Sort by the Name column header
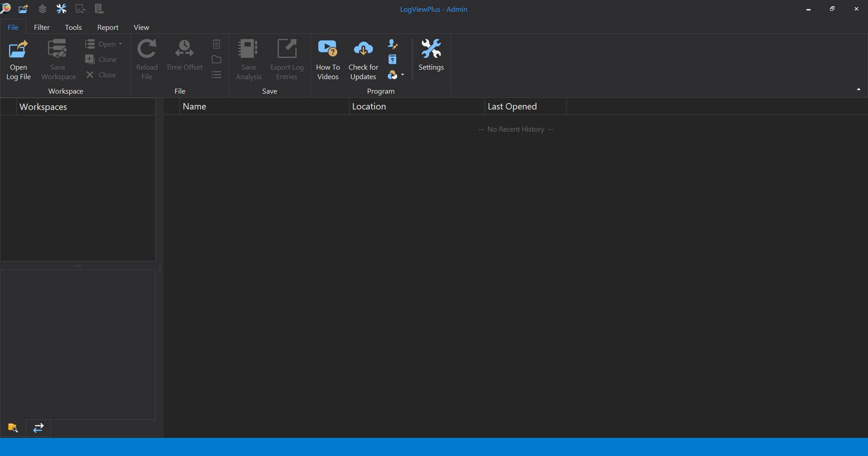 click(x=264, y=106)
